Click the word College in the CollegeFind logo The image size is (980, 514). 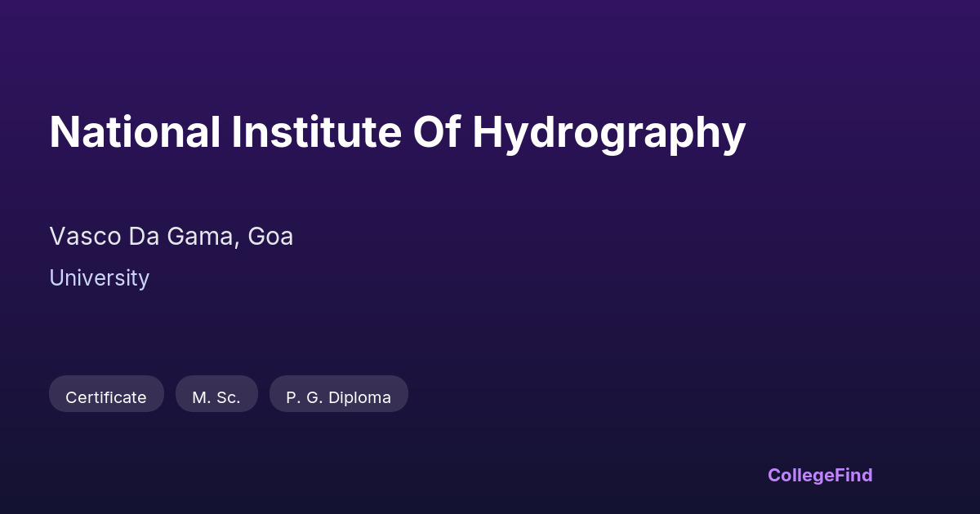pyautogui.click(x=802, y=475)
